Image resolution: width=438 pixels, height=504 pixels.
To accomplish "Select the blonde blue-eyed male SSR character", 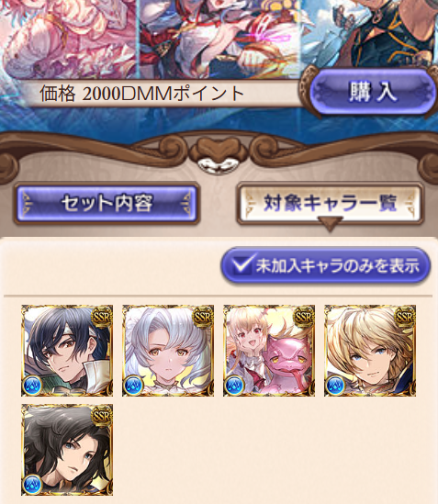I will coord(370,351).
